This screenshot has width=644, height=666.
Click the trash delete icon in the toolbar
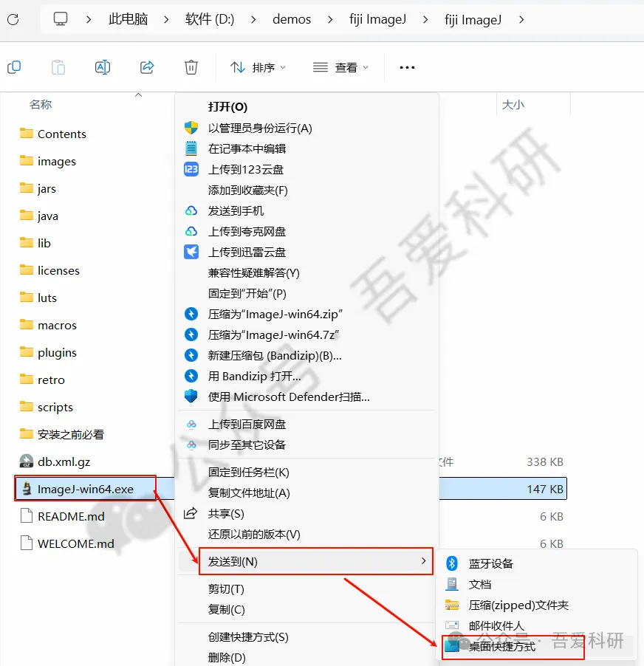[191, 67]
